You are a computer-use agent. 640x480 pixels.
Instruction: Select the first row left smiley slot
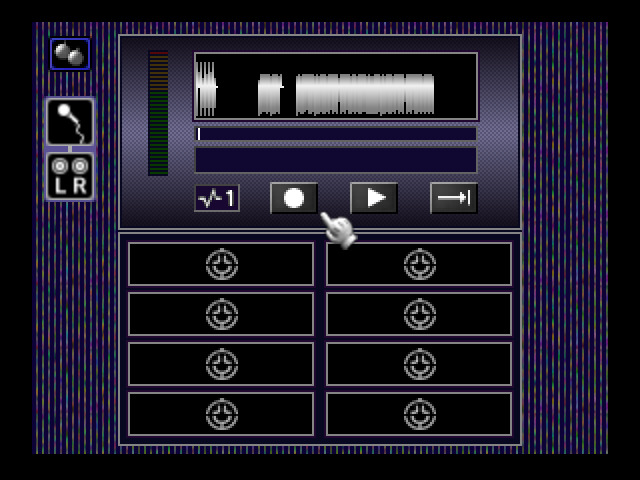pos(221,264)
